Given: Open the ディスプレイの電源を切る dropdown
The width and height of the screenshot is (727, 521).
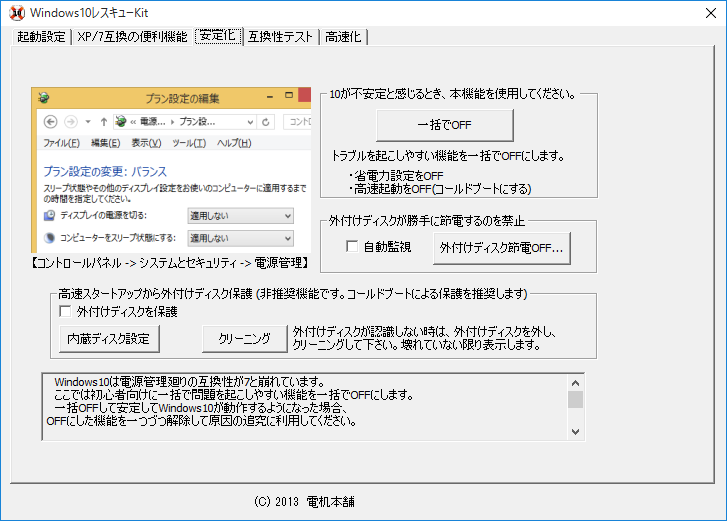Looking at the screenshot, I should (240, 216).
